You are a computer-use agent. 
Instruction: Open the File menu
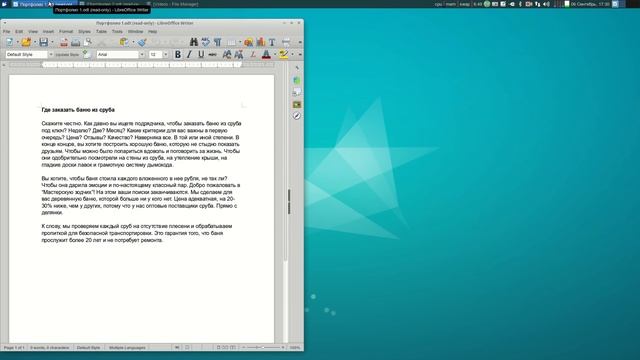(7, 31)
